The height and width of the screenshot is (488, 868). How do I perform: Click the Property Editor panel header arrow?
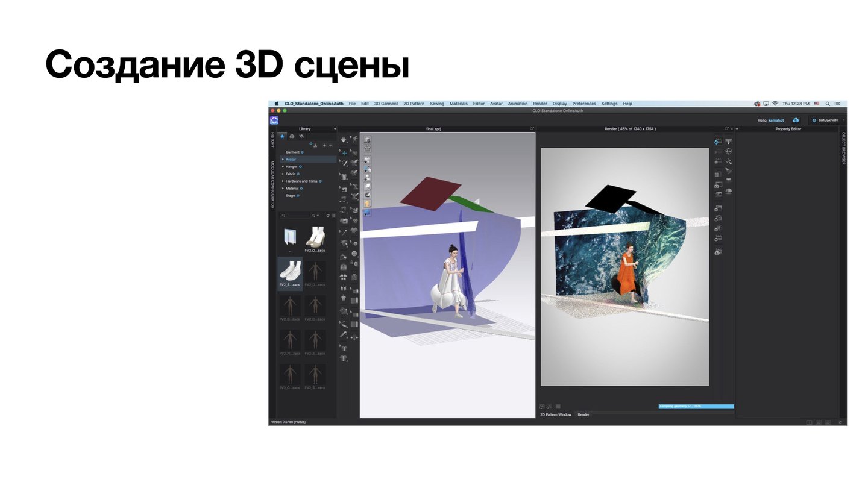738,129
